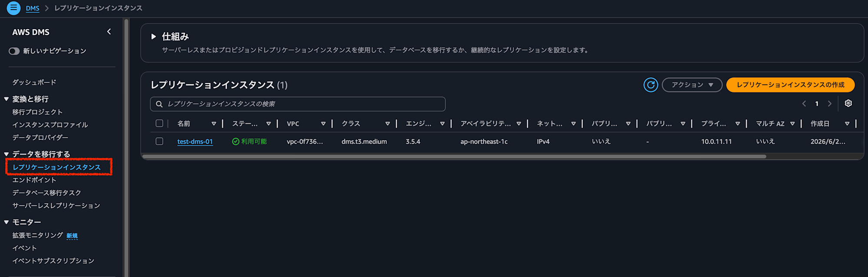Screen dimensions: 868x277
Task: Go to previous page arrow
Action: (804, 104)
